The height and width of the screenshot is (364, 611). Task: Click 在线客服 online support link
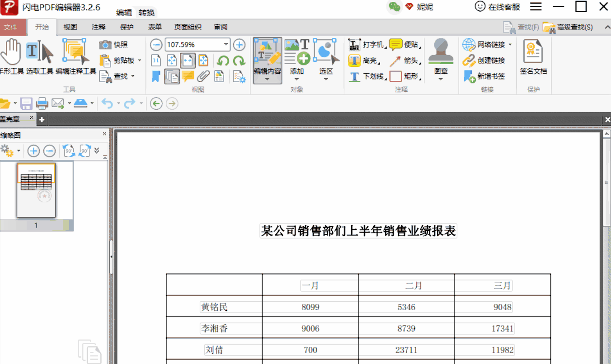[x=498, y=7]
